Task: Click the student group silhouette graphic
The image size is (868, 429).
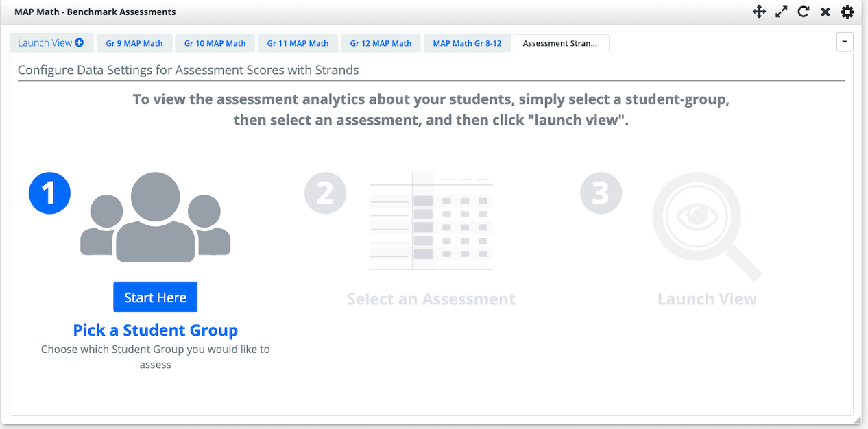Action: (x=155, y=216)
